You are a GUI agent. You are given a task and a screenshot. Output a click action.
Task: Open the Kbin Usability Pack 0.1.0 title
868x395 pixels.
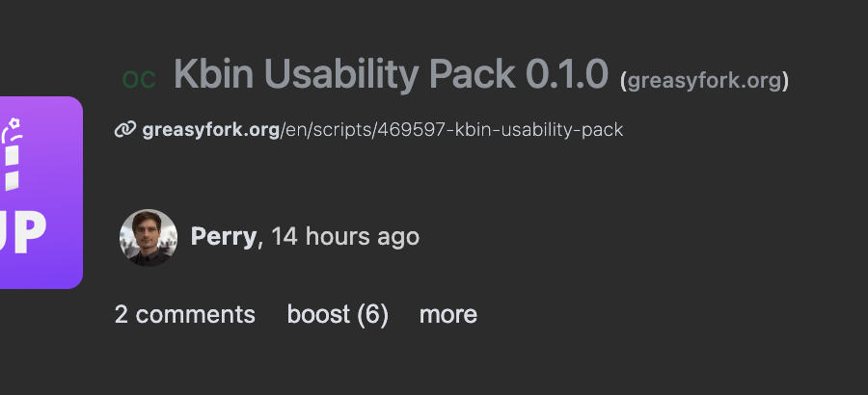[391, 74]
